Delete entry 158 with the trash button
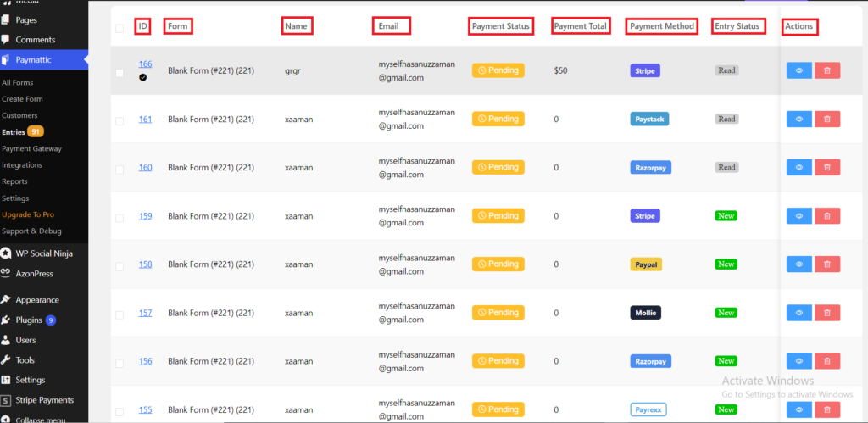Viewport: 868px width, 423px height. 827,264
